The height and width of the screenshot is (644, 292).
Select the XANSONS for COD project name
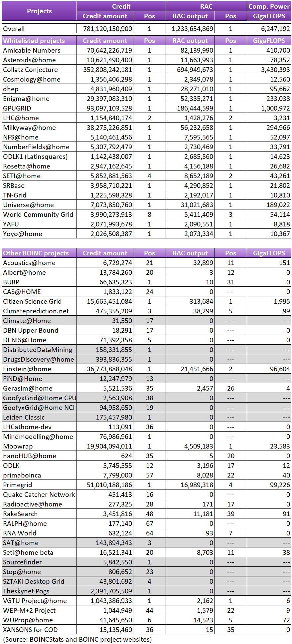(x=31, y=630)
